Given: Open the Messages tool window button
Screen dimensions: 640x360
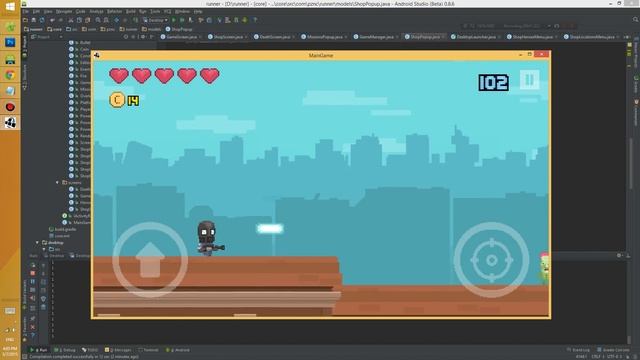Looking at the screenshot, I should pos(118,350).
